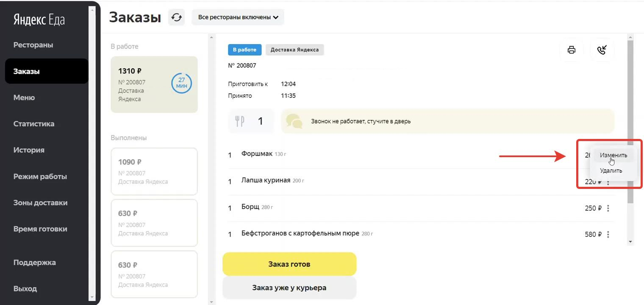Click the customer comment bubble icon
Image resolution: width=644 pixels, height=305 pixels.
[x=294, y=121]
